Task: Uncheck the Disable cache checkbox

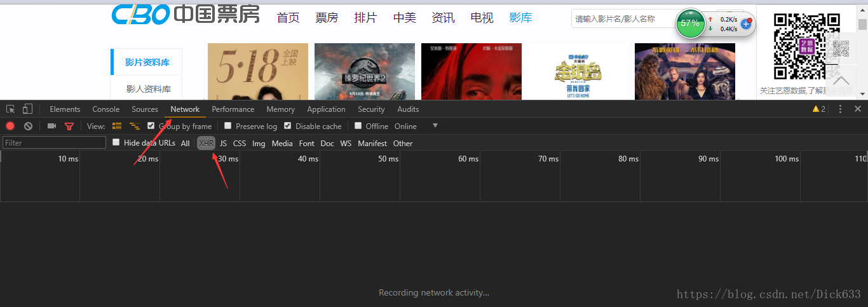Action: click(288, 126)
